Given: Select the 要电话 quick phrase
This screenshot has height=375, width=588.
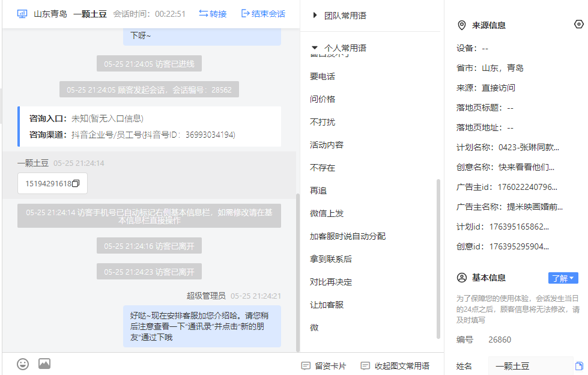Looking at the screenshot, I should (x=323, y=76).
